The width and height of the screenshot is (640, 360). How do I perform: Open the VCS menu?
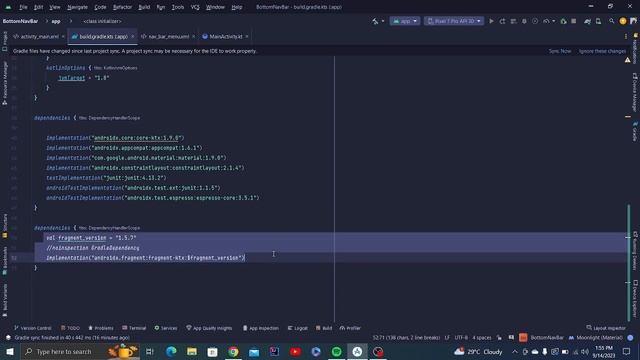pyautogui.click(x=195, y=7)
